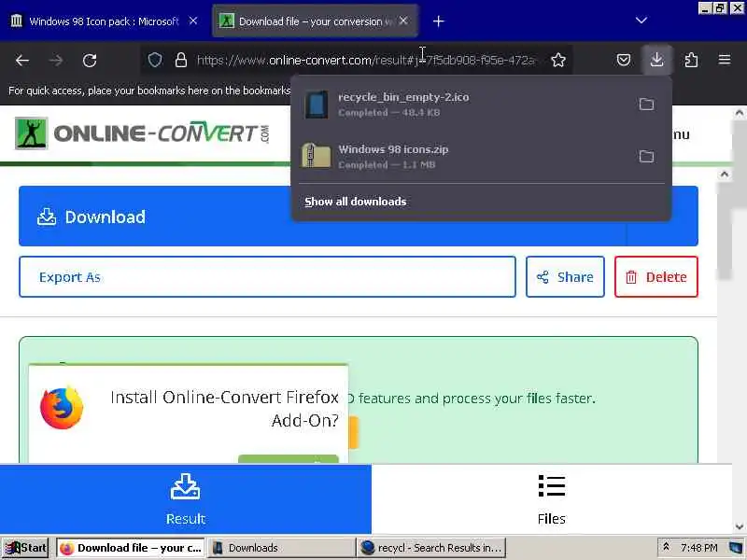The image size is (747, 560).
Task: Activate Download file Firefox taskbar button
Action: point(131,548)
